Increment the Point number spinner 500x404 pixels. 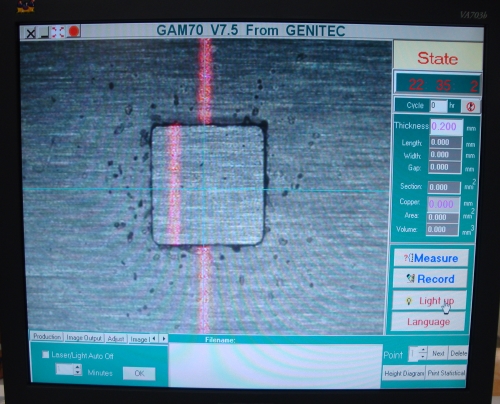(x=423, y=350)
